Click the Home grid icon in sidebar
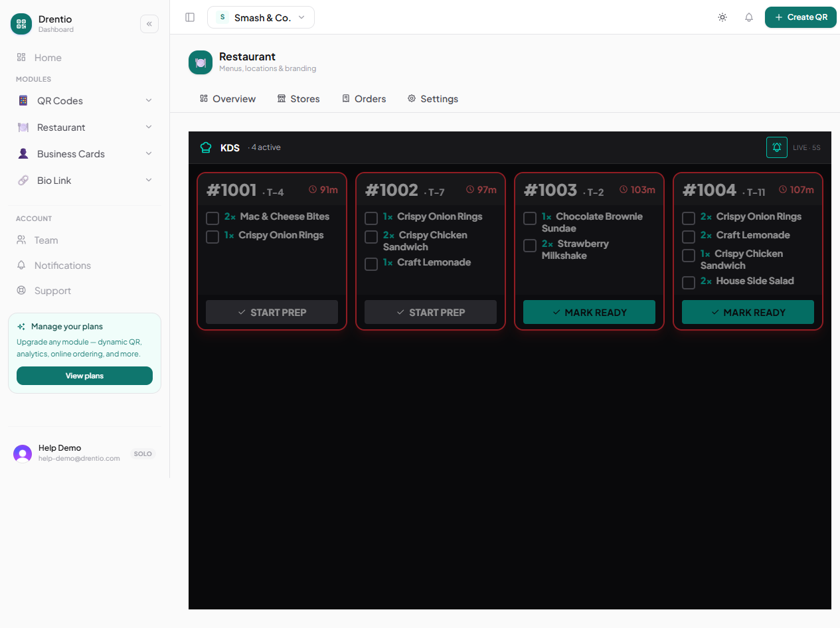 [x=21, y=58]
